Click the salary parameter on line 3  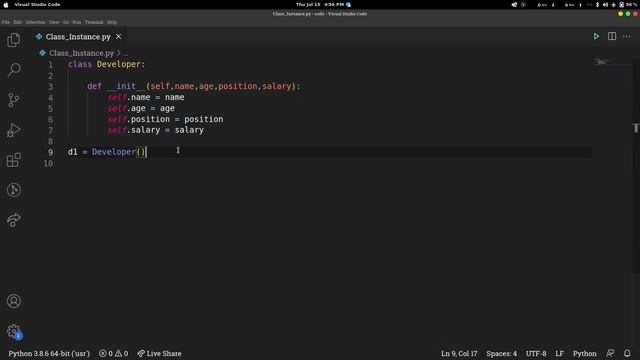click(276, 86)
